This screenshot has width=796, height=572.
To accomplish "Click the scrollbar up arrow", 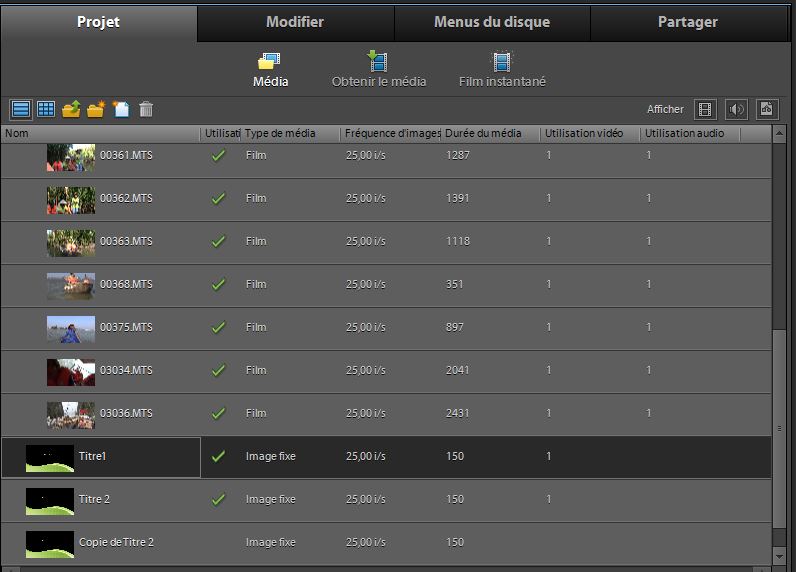I will click(779, 133).
